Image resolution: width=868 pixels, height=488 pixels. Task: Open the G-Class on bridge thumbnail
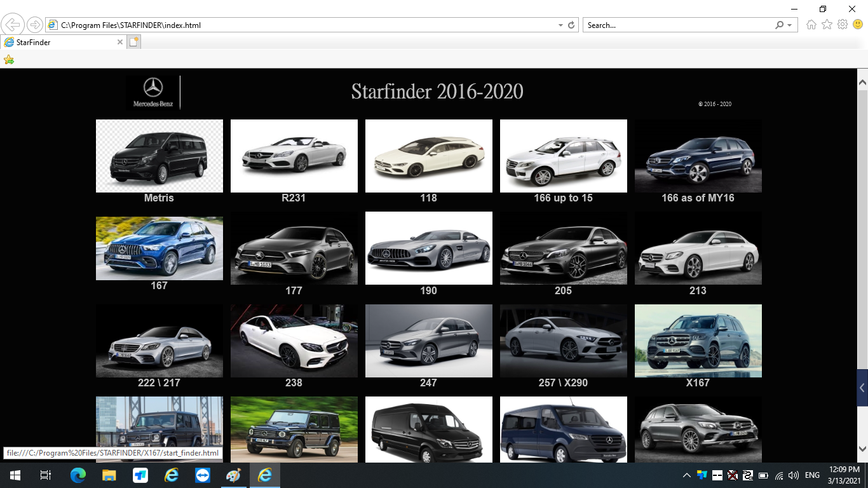(x=159, y=430)
